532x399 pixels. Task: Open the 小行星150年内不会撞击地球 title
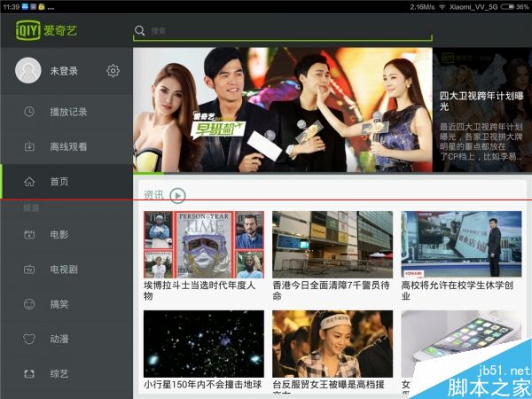(202, 385)
